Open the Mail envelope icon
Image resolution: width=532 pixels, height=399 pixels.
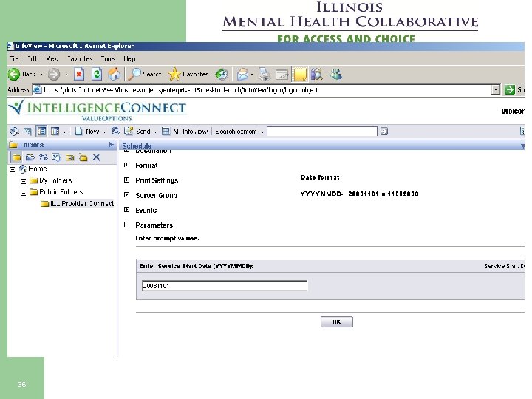(x=242, y=74)
